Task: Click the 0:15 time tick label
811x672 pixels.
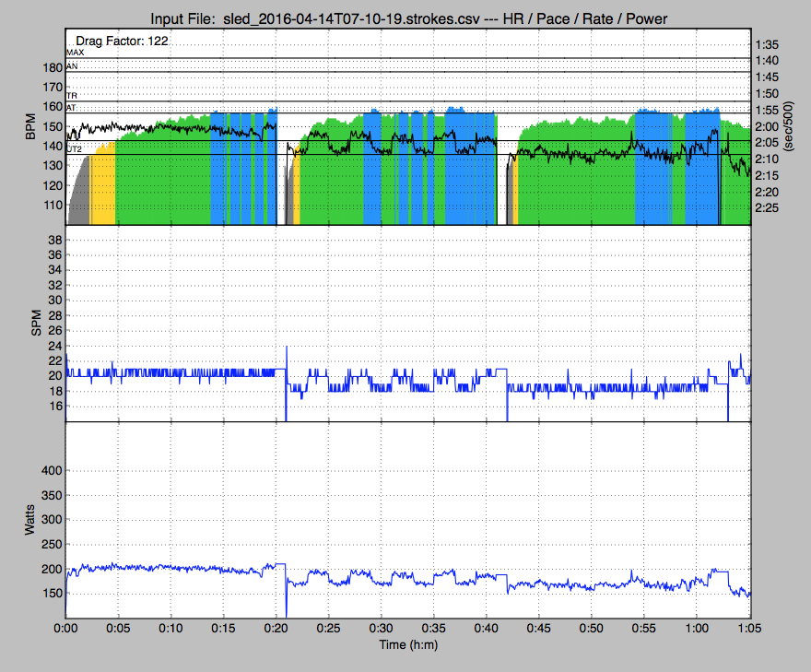Action: point(224,627)
